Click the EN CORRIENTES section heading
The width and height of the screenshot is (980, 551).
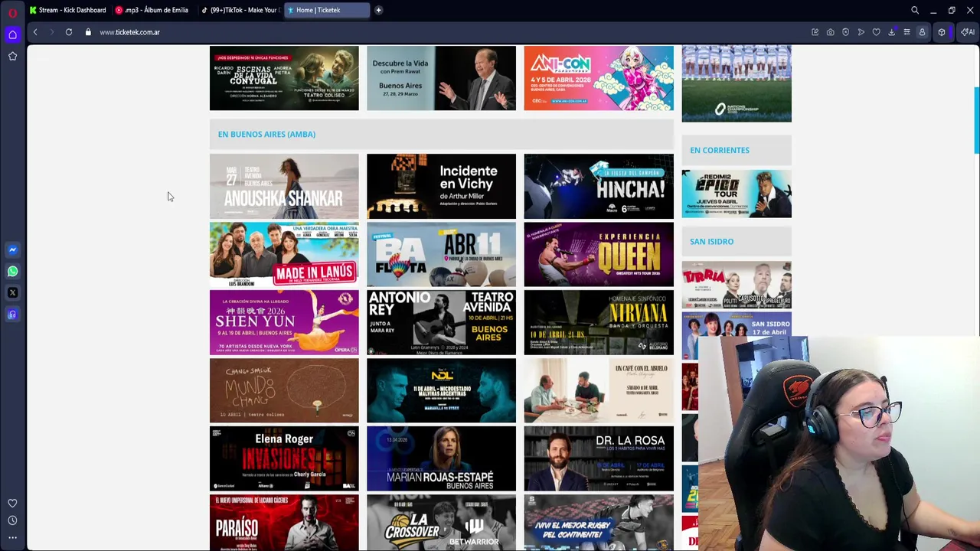coord(720,150)
